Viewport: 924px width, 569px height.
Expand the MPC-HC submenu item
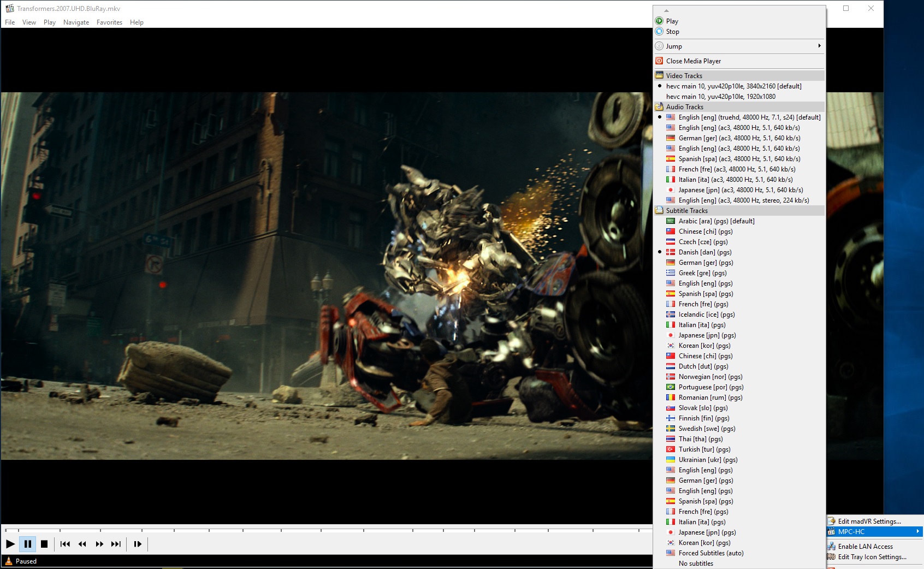[x=874, y=532]
